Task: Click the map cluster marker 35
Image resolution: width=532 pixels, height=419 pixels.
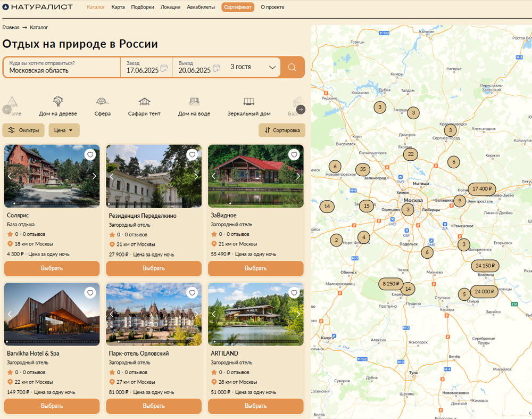Action: coord(363,169)
